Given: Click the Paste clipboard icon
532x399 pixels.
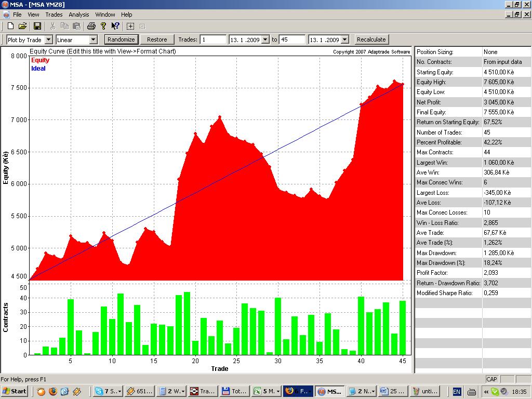Looking at the screenshot, I should point(77,26).
